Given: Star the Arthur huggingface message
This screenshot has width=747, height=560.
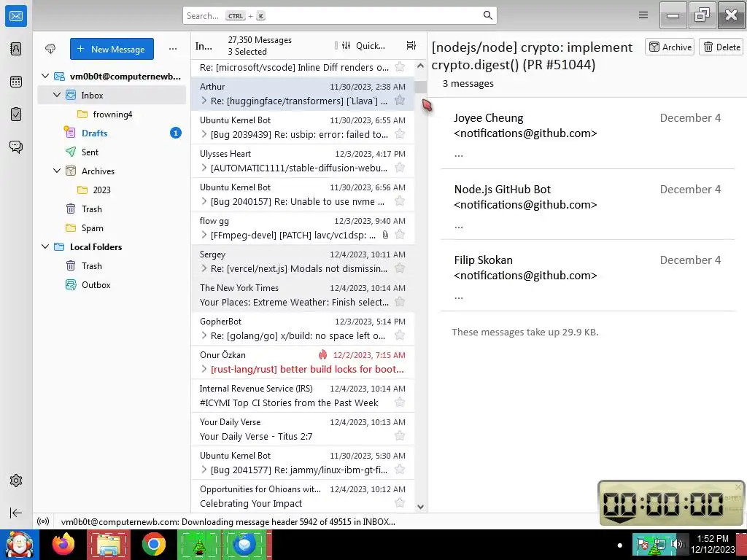Looking at the screenshot, I should tap(400, 100).
